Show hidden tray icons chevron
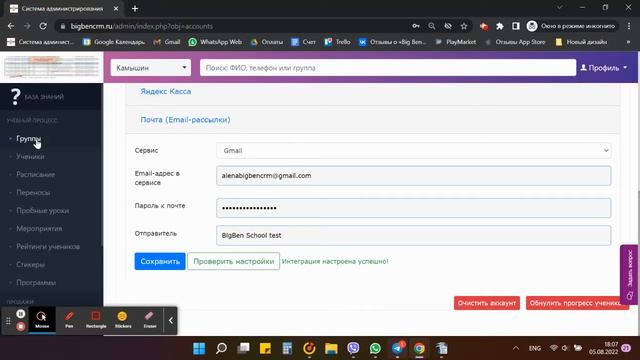 (x=516, y=348)
